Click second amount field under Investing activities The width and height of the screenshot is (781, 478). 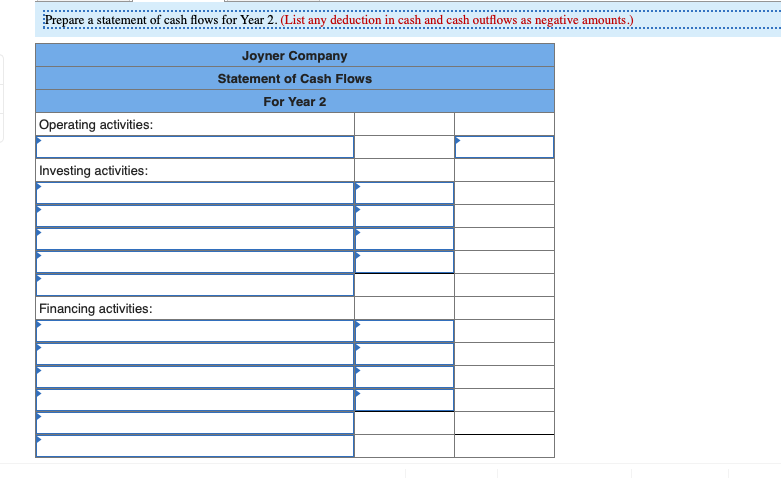pyautogui.click(x=404, y=216)
